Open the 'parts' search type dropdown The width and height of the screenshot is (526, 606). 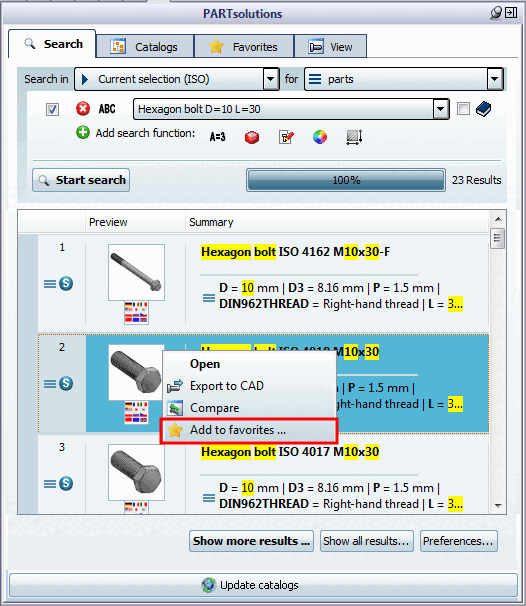point(494,79)
